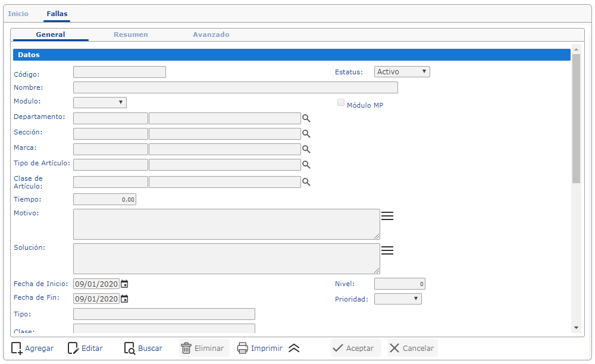The height and width of the screenshot is (364, 595).
Task: Click the Departamento search magnifier icon
Action: (x=306, y=118)
